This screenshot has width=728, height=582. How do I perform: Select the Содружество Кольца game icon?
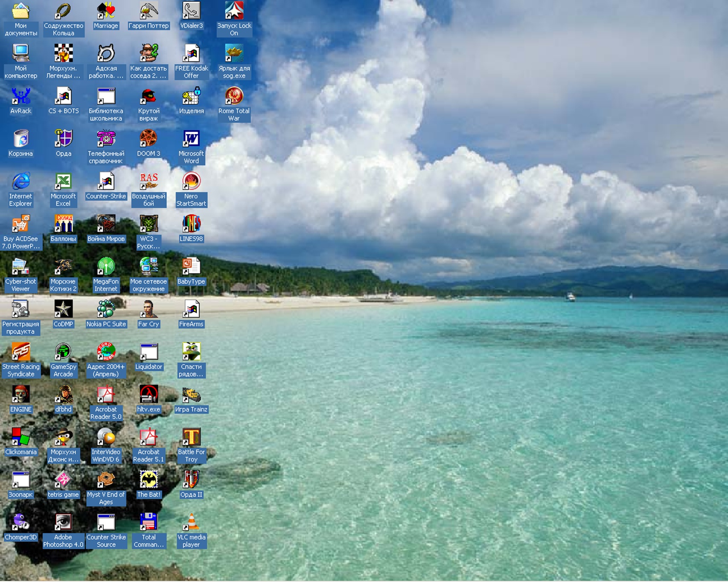point(63,11)
